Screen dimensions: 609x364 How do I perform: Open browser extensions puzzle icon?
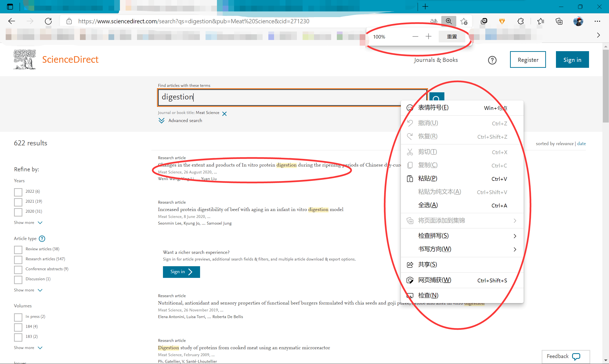pos(520,21)
